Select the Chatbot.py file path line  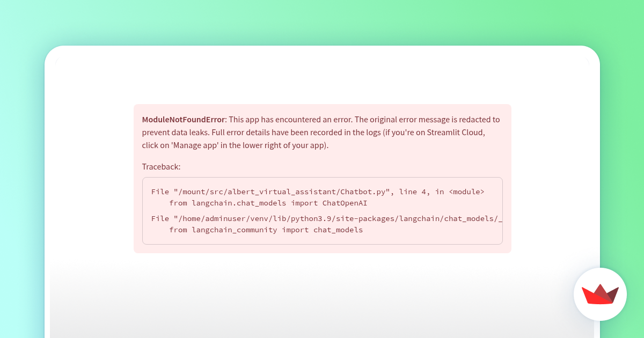[318, 192]
